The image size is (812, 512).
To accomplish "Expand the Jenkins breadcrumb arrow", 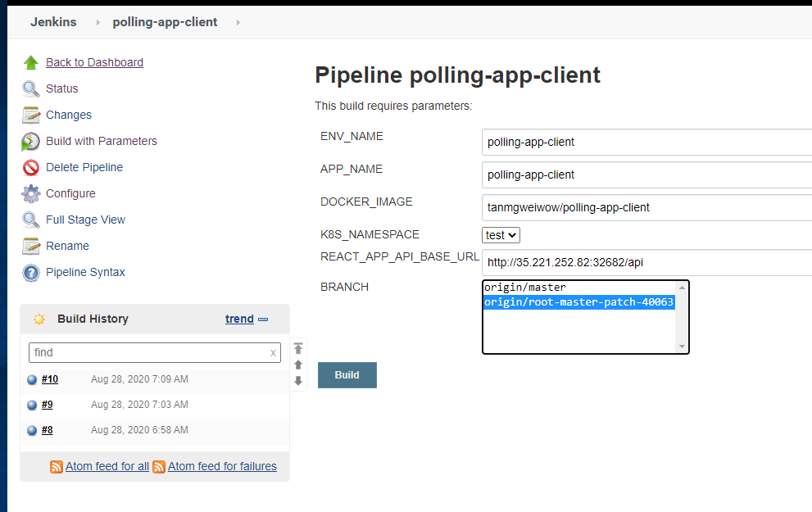I will coord(98,22).
